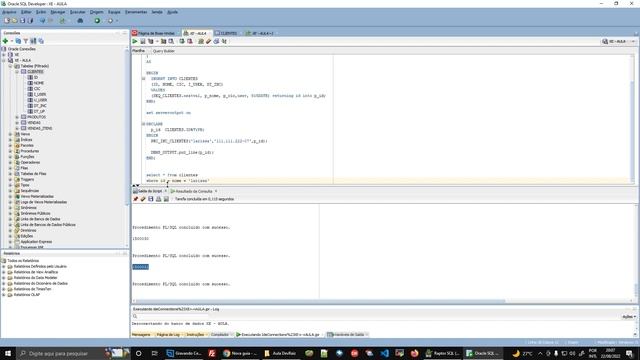Open the Ferramentas menu
The image size is (640, 360).
point(136,12)
